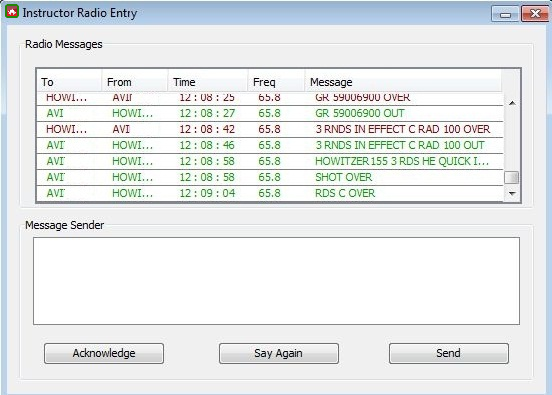552x395 pixels.
Task: Sort messages by the From column header
Action: pyautogui.click(x=135, y=82)
